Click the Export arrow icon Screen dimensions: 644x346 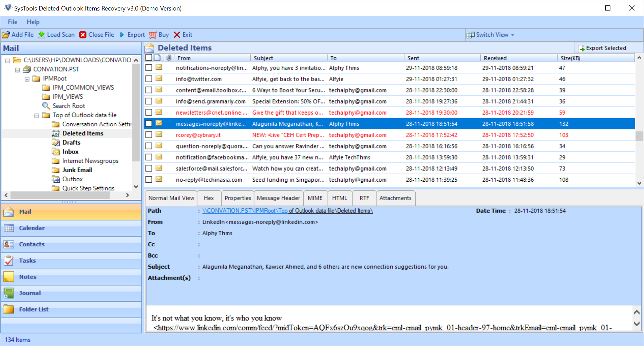coord(122,35)
